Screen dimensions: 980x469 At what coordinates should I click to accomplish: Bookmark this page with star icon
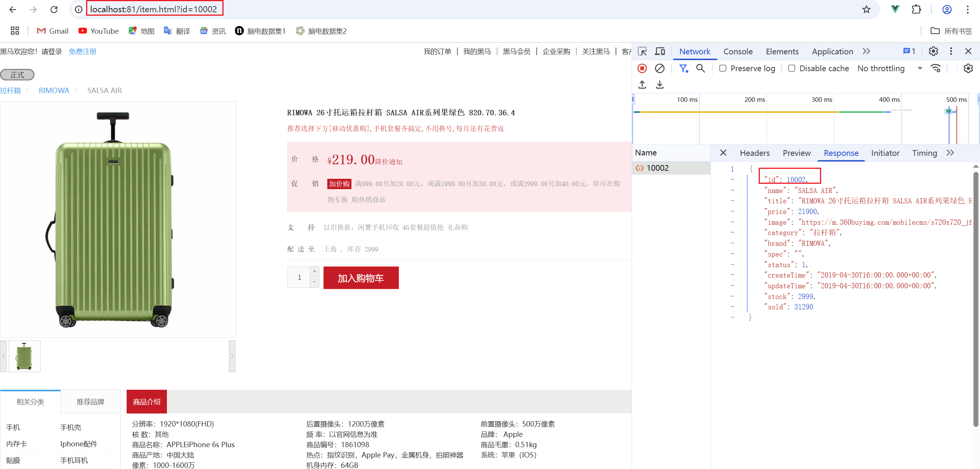coord(866,10)
